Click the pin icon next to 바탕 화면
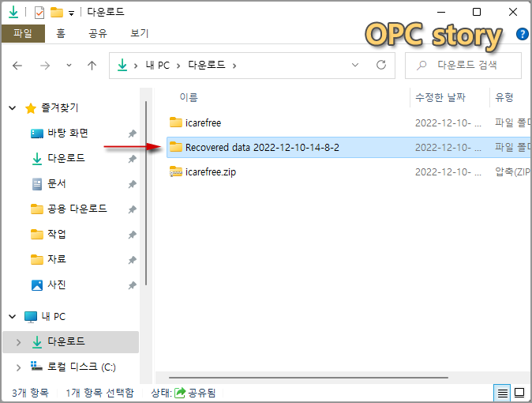The height and width of the screenshot is (403, 532). 132,134
